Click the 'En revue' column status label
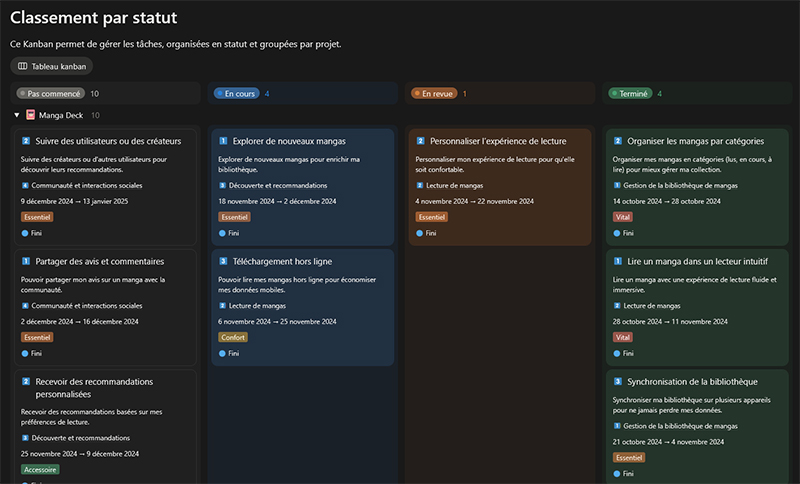800x484 pixels. point(434,93)
